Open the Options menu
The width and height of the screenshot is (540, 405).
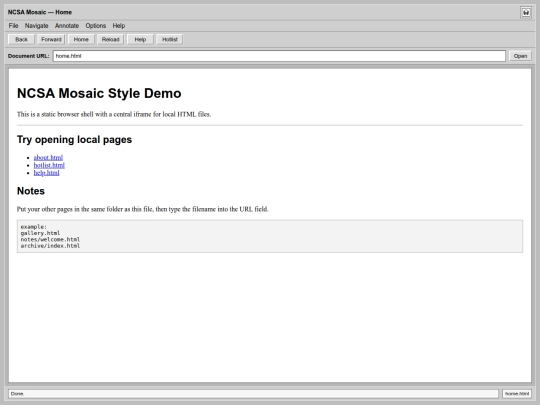tap(96, 26)
